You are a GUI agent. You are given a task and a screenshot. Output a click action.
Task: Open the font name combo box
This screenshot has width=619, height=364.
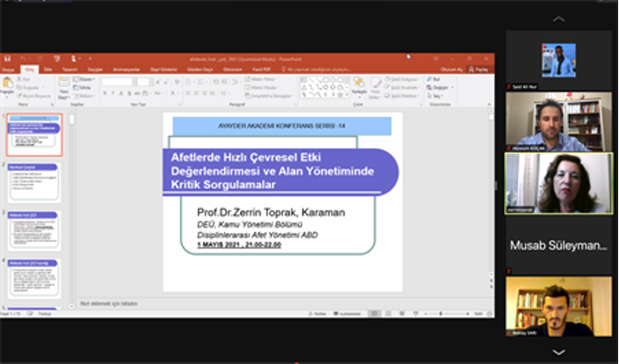coord(119,82)
